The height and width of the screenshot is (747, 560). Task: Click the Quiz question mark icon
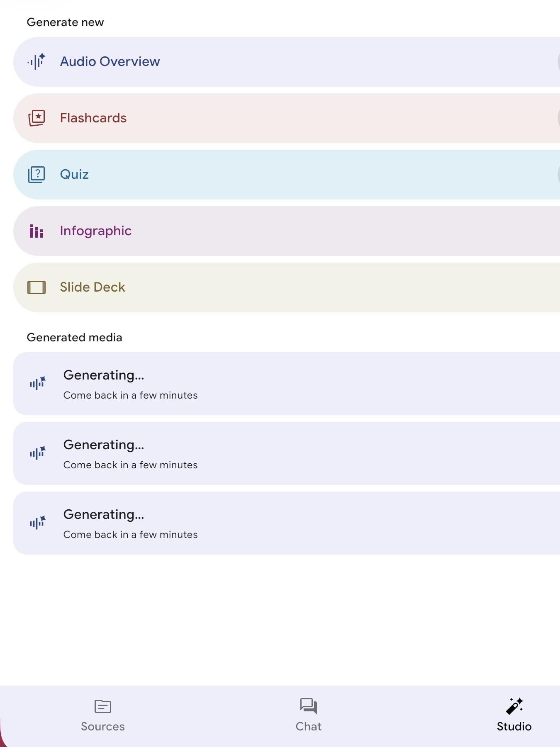37,175
